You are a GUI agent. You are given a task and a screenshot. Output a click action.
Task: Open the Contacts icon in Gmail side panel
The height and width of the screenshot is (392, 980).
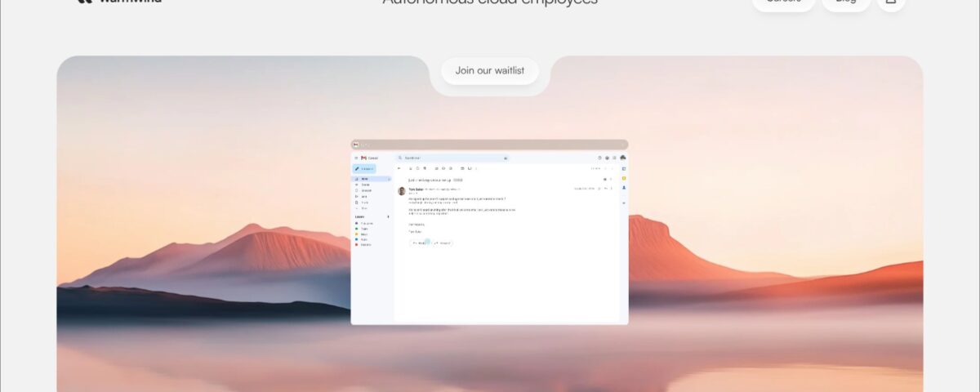click(624, 188)
